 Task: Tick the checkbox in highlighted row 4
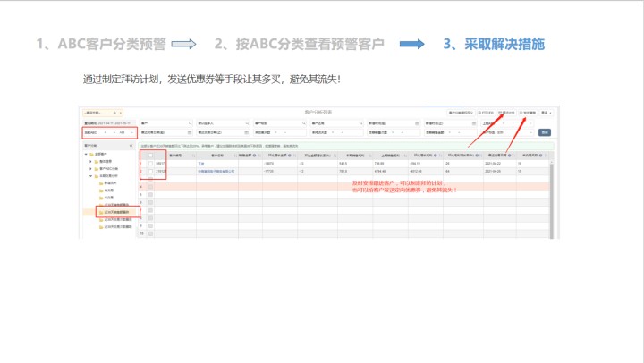[151, 187]
